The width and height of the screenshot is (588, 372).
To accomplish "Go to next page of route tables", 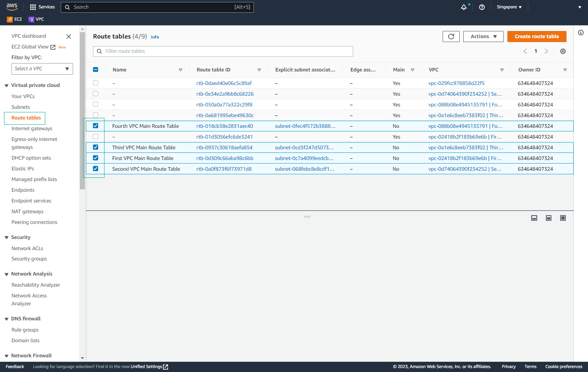I will [x=546, y=51].
